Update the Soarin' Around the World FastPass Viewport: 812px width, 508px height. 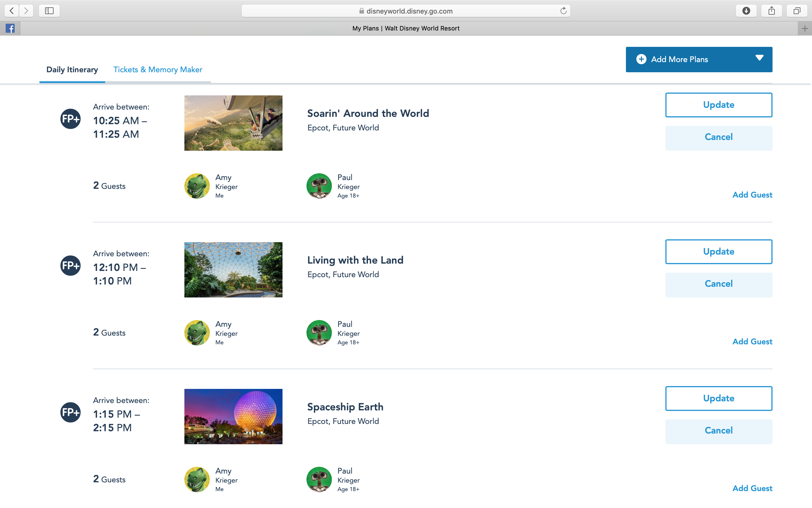pos(719,105)
